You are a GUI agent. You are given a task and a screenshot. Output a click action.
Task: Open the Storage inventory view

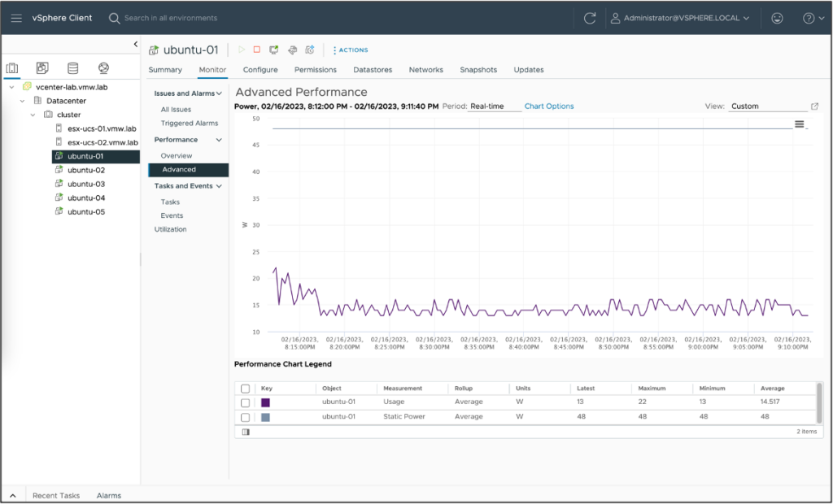pos(73,67)
